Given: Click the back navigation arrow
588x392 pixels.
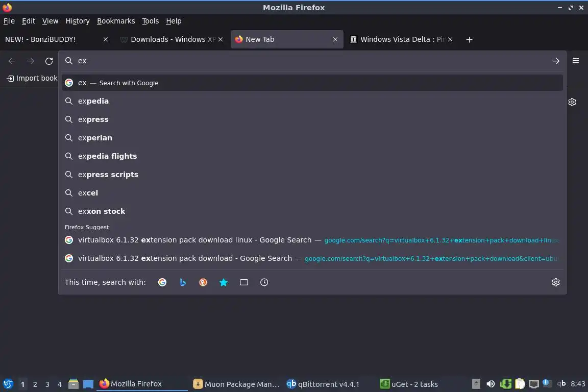Looking at the screenshot, I should [12, 61].
